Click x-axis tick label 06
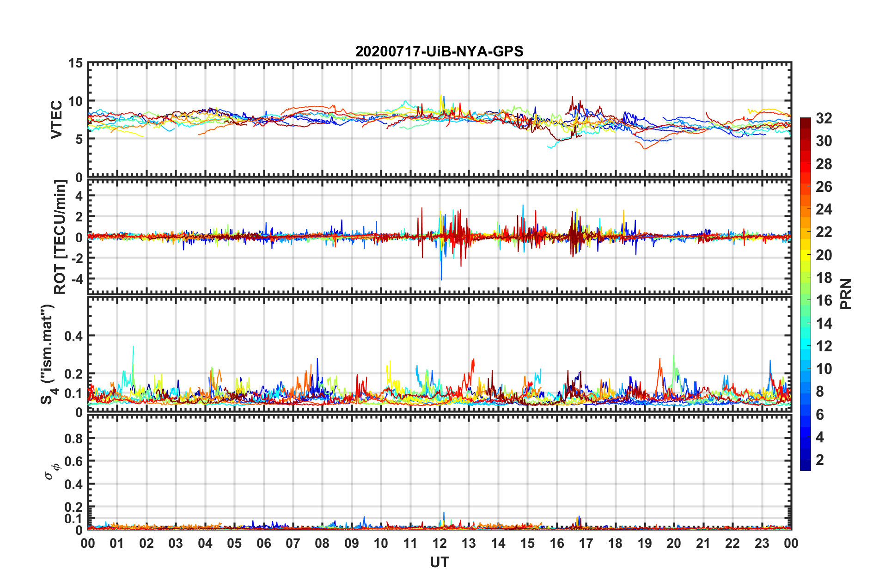 (263, 543)
